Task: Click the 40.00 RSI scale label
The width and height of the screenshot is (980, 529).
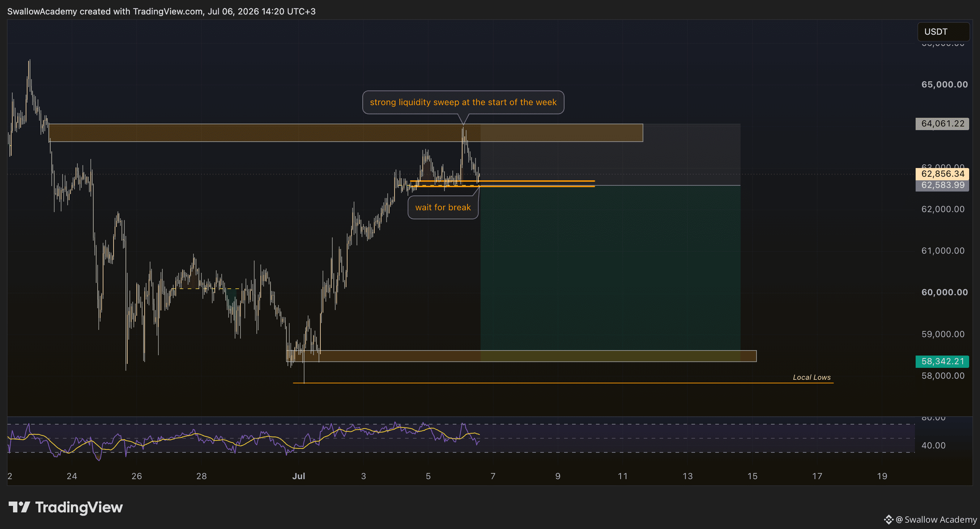Action: [933, 446]
